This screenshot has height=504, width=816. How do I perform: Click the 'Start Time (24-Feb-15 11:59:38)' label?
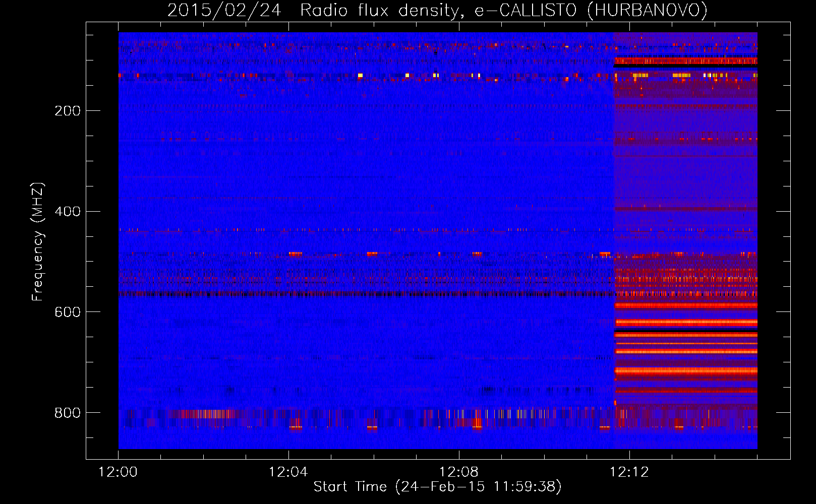[437, 487]
